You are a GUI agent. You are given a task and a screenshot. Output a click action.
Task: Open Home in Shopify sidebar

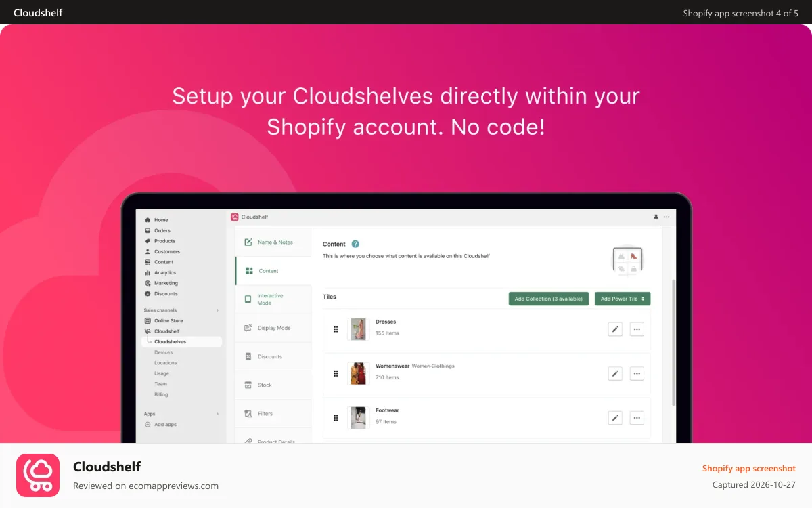[161, 220]
